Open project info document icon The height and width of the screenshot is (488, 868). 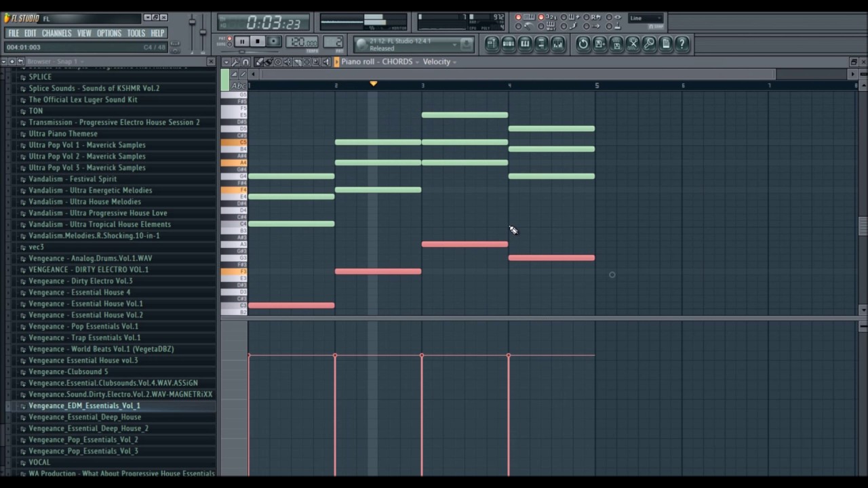tap(665, 43)
